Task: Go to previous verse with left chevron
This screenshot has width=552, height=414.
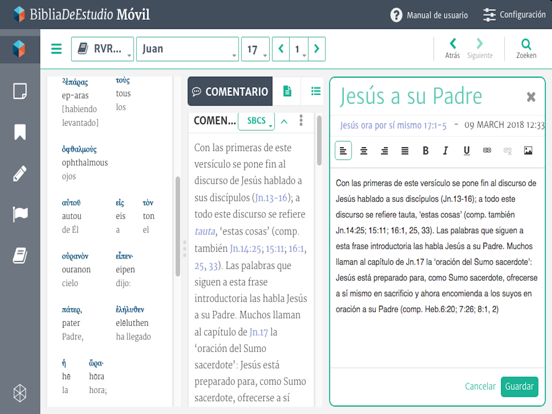Action: [x=281, y=49]
